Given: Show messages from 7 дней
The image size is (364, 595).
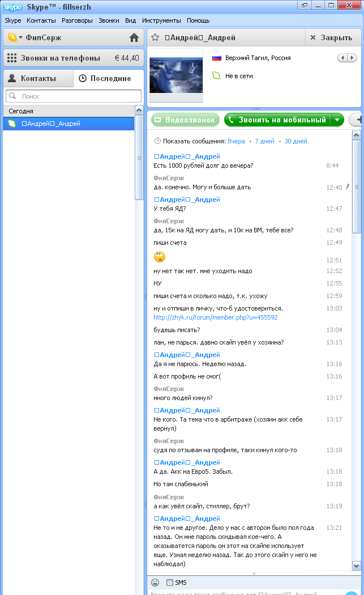Looking at the screenshot, I should pyautogui.click(x=265, y=141).
